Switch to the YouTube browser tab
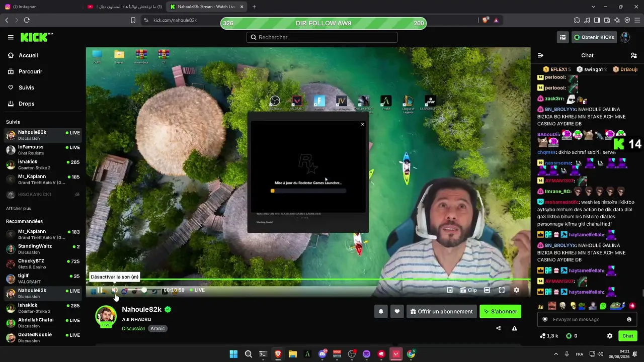The image size is (644, 362). click(124, 7)
